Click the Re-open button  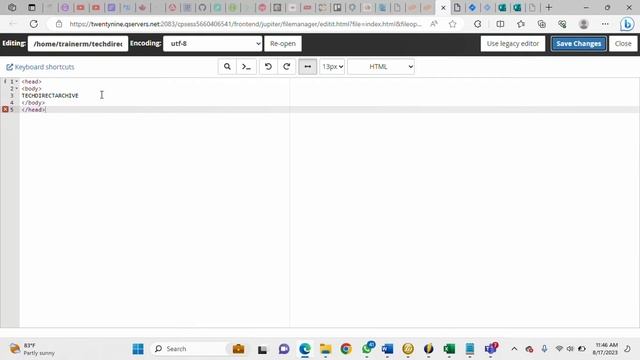pyautogui.click(x=283, y=43)
